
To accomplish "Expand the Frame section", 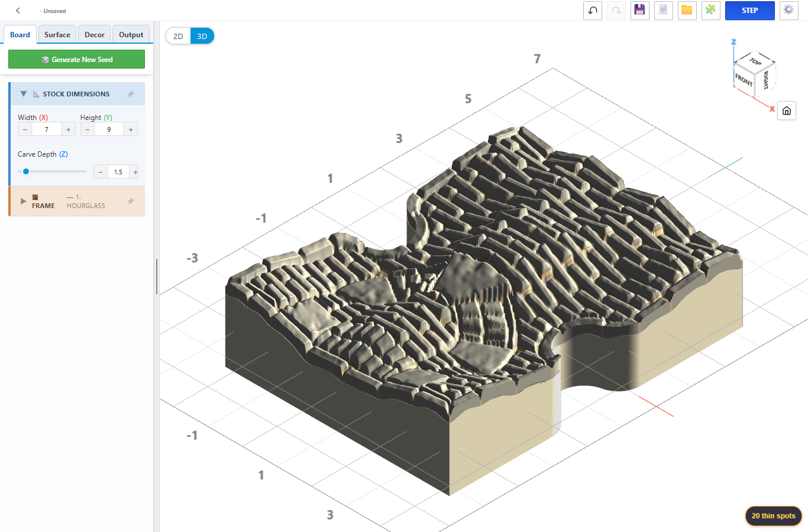I will point(24,201).
